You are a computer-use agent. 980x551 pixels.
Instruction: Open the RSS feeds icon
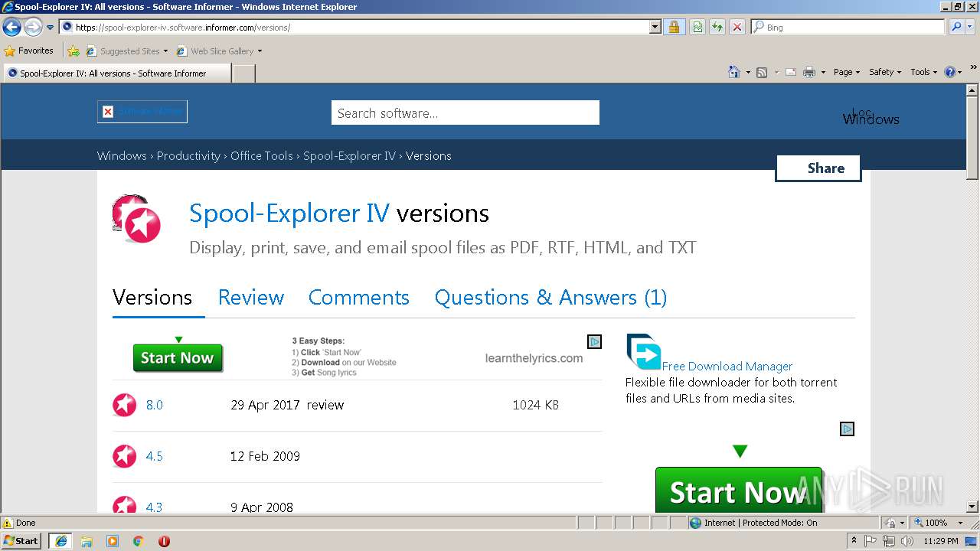[x=762, y=72]
